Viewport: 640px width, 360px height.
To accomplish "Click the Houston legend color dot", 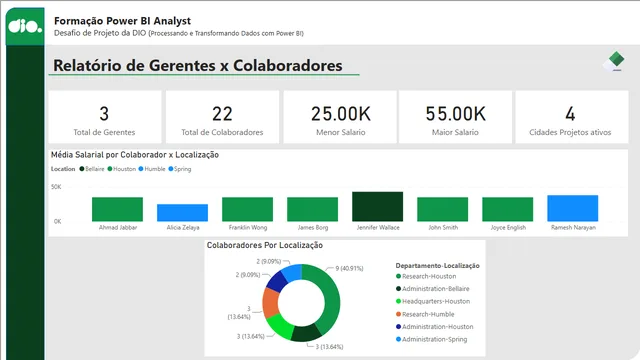I will (x=110, y=169).
